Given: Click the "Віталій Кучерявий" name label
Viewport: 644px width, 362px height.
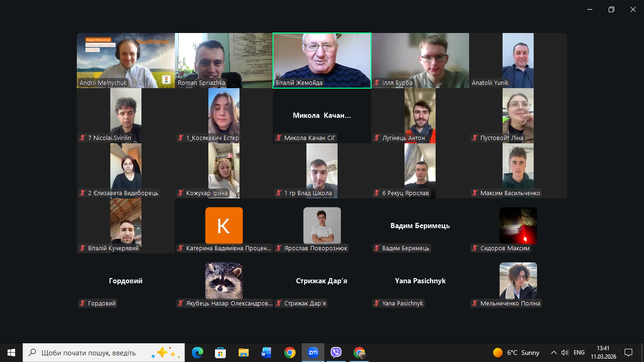Looking at the screenshot, I should coord(113,248).
